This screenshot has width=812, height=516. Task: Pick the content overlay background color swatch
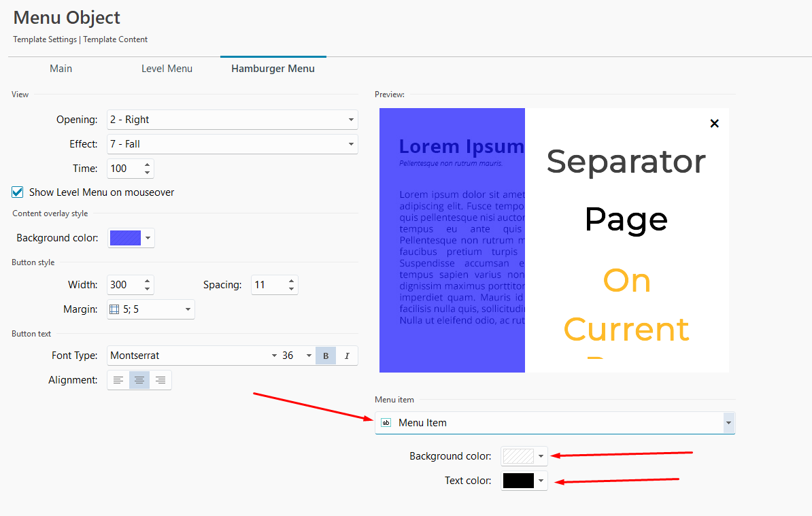pyautogui.click(x=125, y=238)
